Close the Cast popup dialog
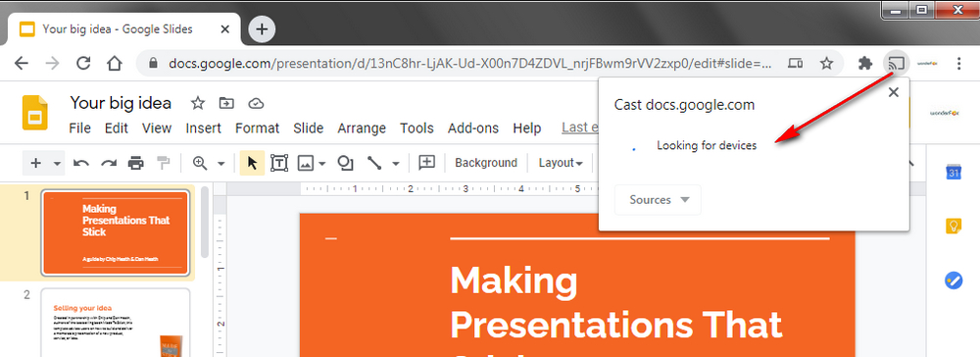Screen dimensions: 980x357 pyautogui.click(x=894, y=92)
